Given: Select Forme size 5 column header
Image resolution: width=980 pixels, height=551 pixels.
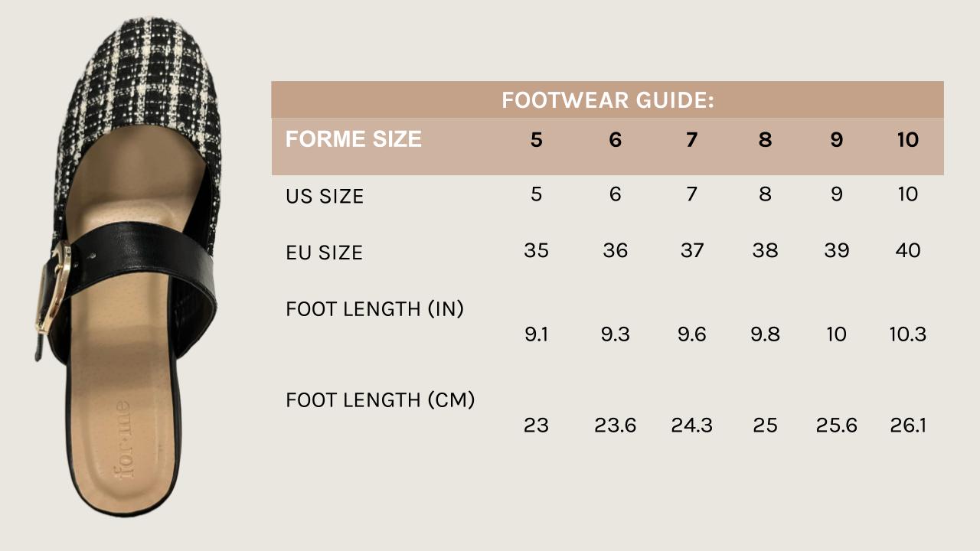Looking at the screenshot, I should coord(536,140).
